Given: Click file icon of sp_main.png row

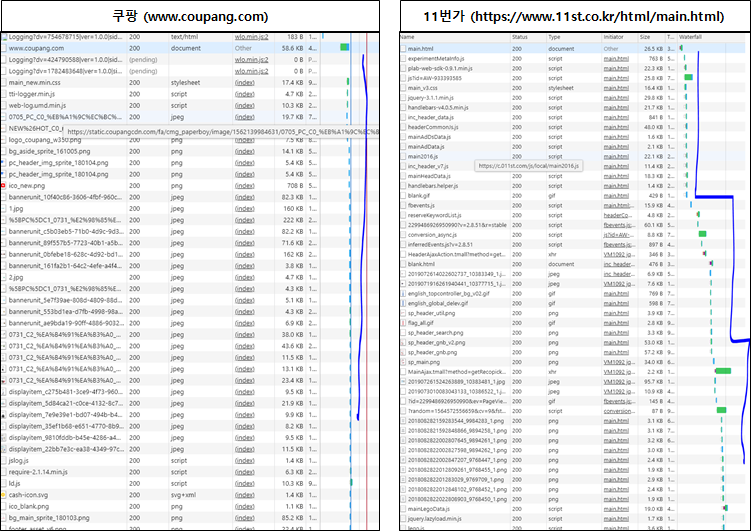Looking at the screenshot, I should pyautogui.click(x=403, y=362).
